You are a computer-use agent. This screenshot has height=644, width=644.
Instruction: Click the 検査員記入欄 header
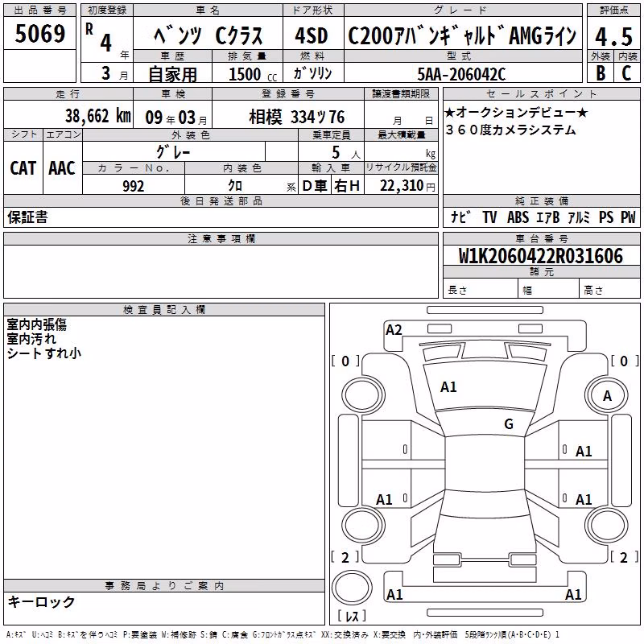(x=164, y=310)
